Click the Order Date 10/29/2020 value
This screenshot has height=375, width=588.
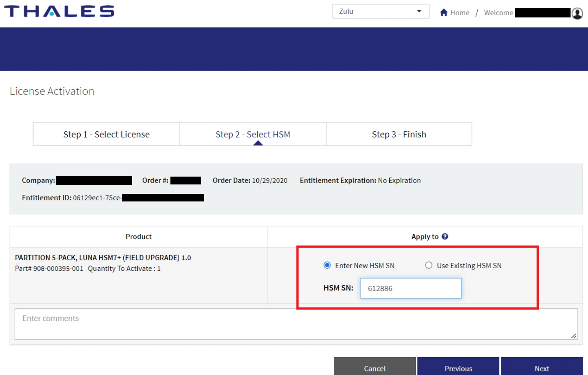coord(270,181)
